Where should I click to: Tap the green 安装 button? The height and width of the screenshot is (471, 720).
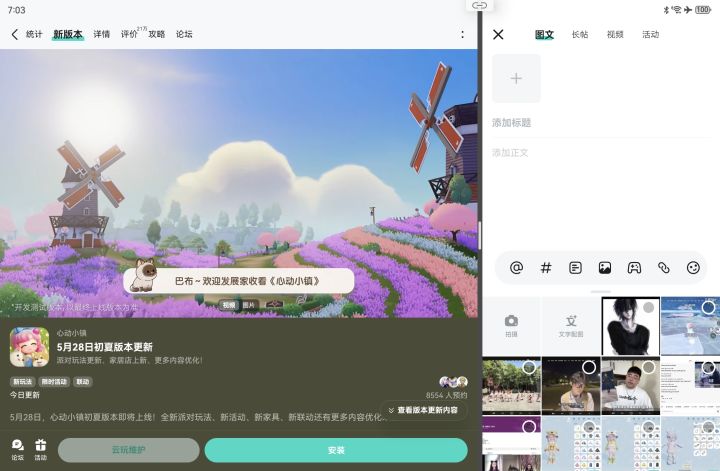[x=336, y=450]
